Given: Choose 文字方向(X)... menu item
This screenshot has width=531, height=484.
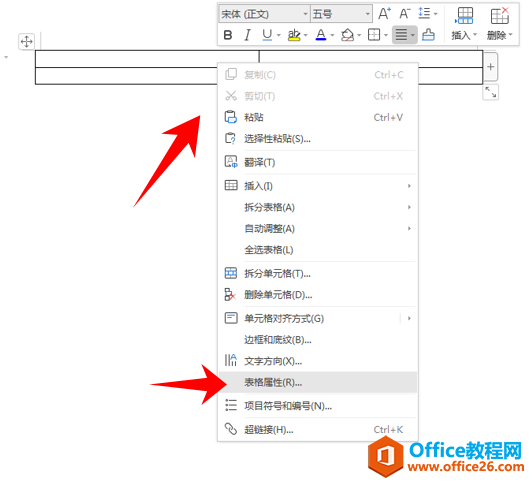Looking at the screenshot, I should tap(317, 361).
